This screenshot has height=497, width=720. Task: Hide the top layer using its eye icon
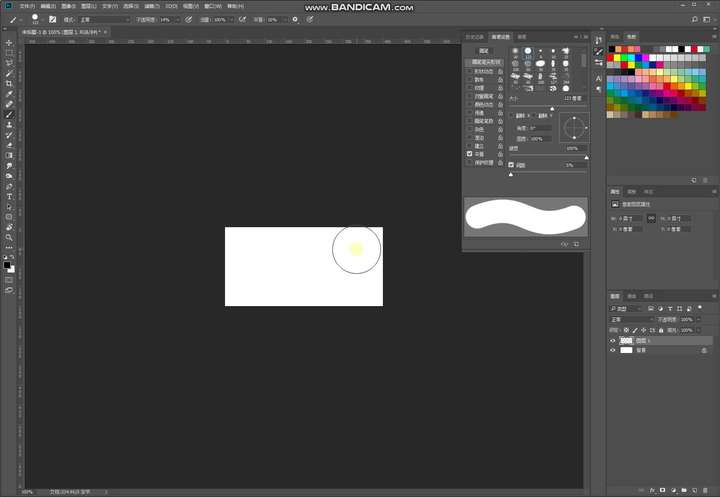coord(613,341)
